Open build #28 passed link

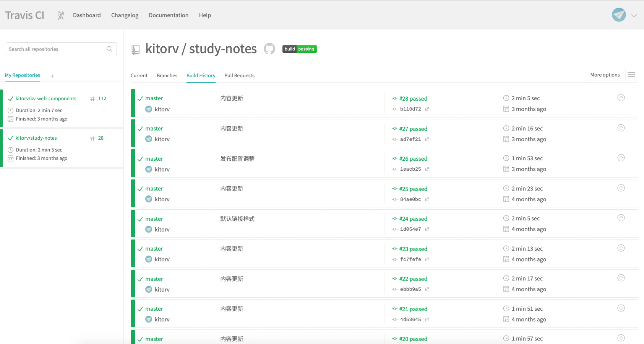[413, 99]
